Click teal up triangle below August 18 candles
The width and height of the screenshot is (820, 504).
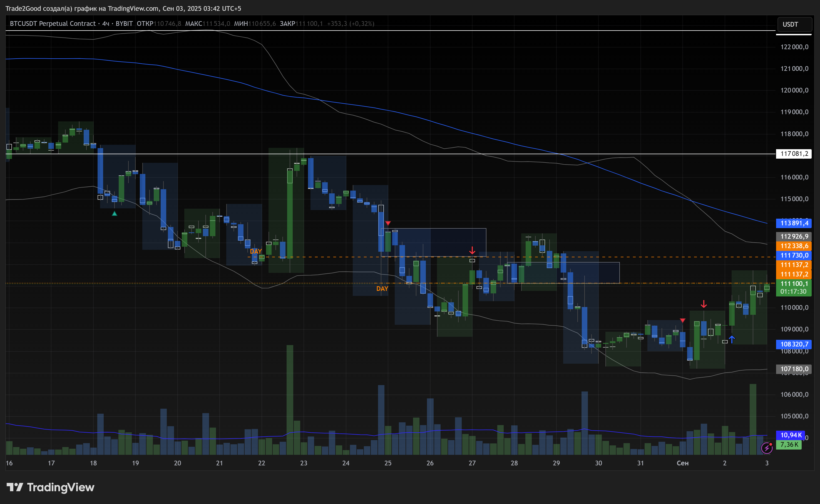(114, 214)
